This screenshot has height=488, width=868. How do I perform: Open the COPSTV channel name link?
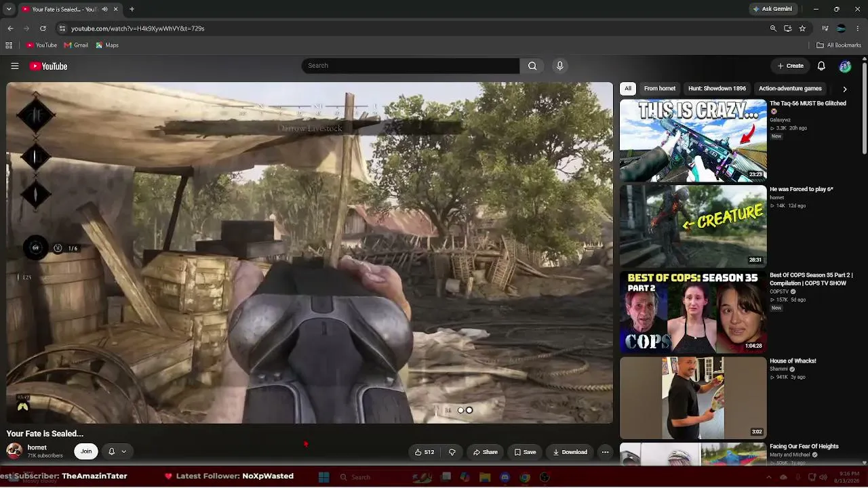coord(779,291)
